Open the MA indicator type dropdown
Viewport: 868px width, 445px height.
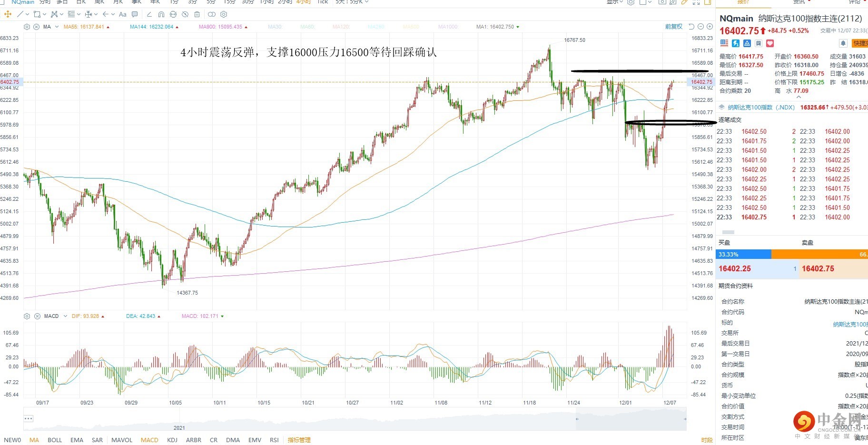(57, 27)
